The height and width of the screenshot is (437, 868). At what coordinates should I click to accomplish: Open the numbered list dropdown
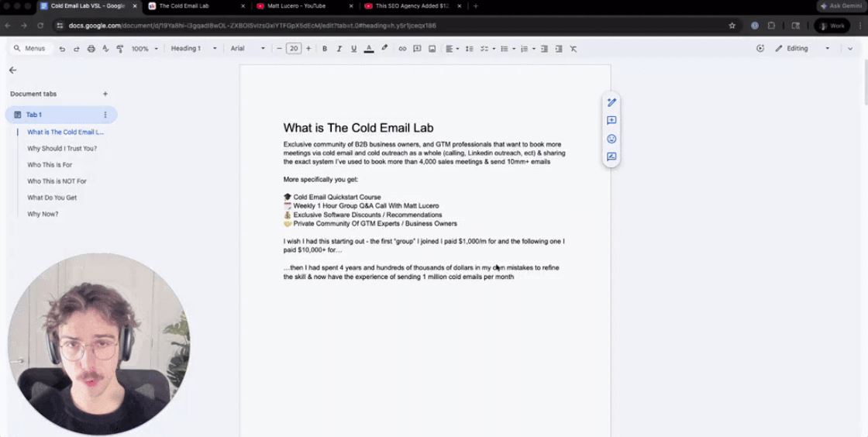point(528,49)
